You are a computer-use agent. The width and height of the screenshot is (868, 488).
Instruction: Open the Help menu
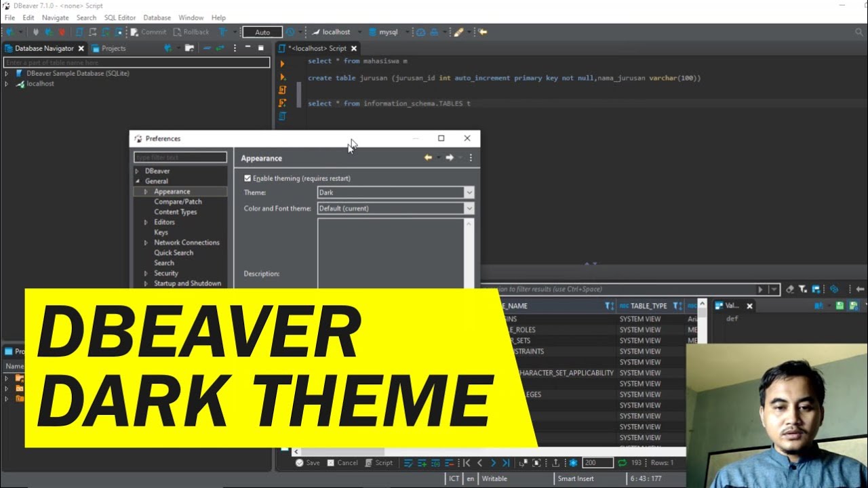coord(218,18)
